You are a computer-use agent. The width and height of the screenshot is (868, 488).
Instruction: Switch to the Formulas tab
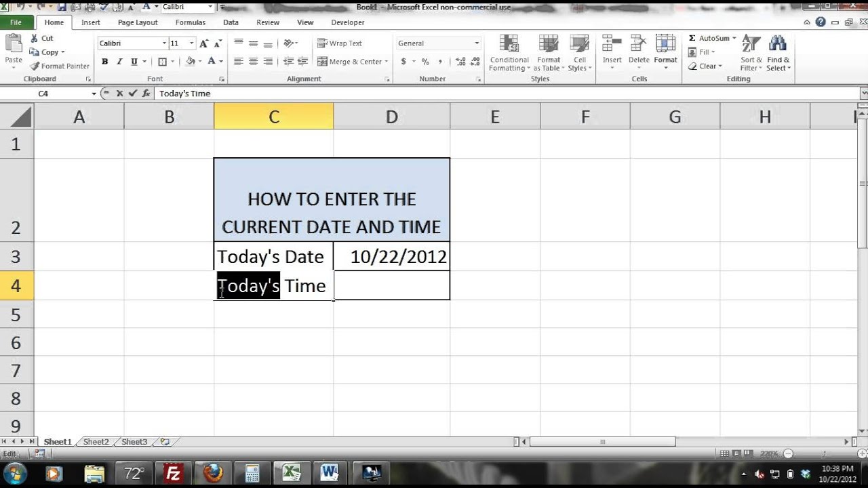pos(191,22)
